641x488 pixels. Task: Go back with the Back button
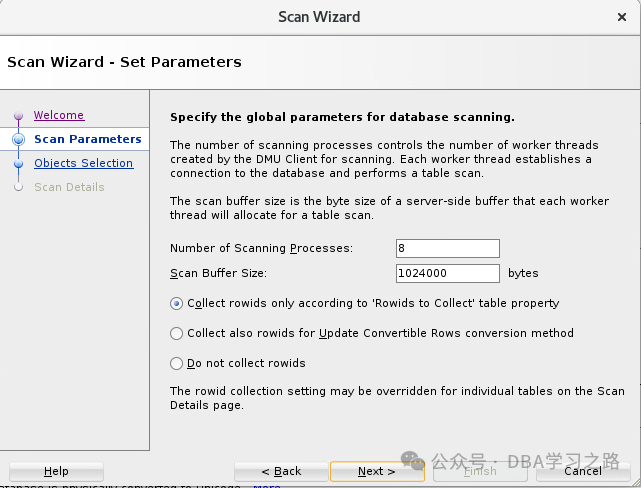coord(281,471)
